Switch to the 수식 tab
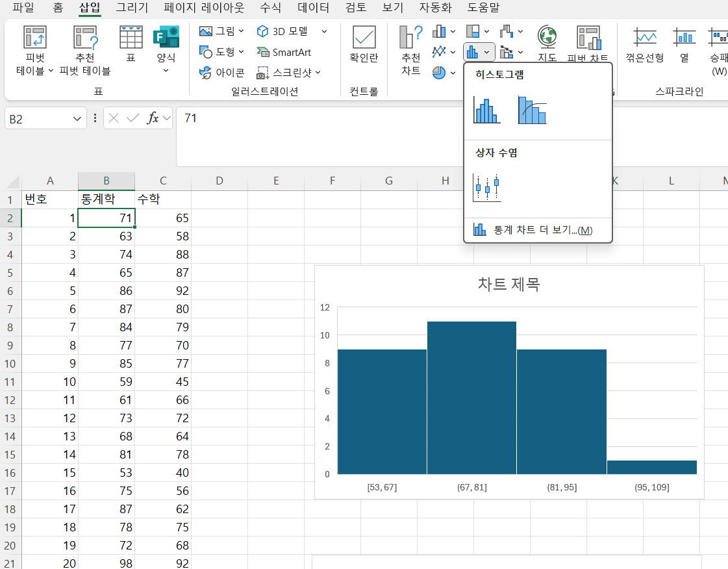The image size is (728, 569). (270, 8)
